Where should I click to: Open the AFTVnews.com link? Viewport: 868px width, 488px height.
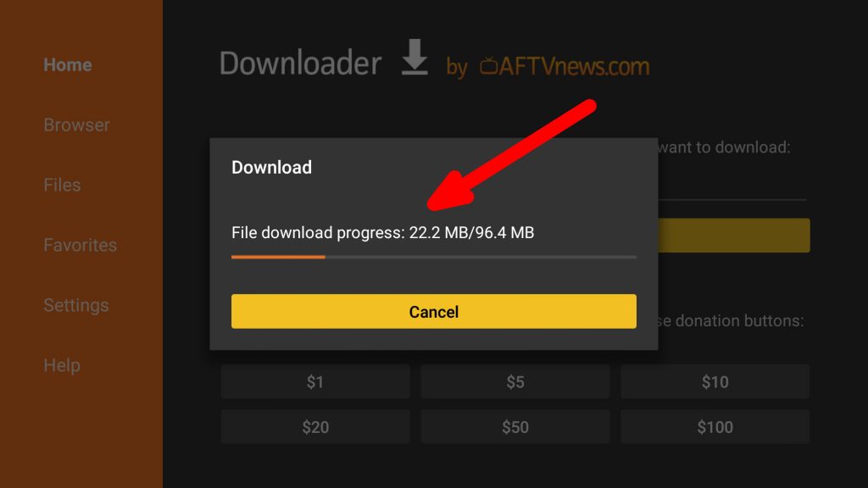click(574, 66)
